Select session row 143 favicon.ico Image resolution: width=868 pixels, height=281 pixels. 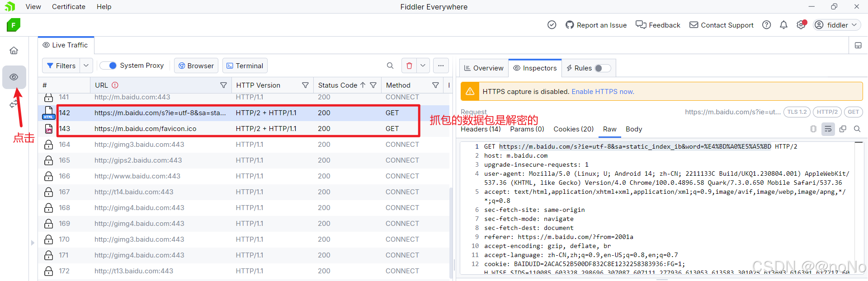click(244, 129)
